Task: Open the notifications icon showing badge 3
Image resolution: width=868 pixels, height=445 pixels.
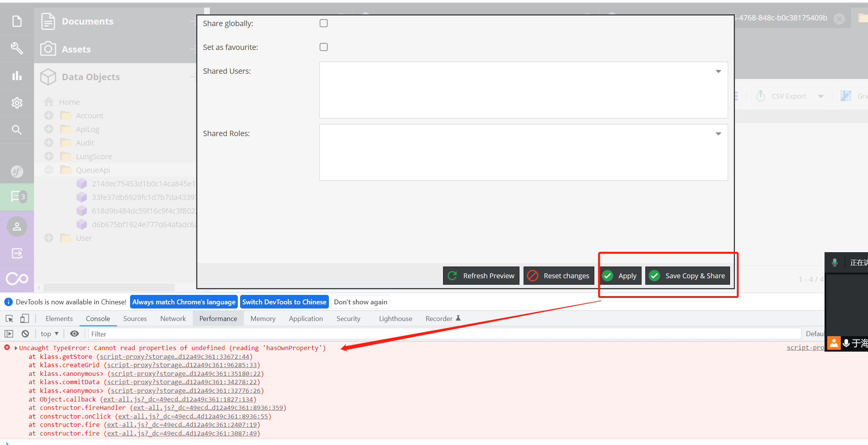Action: point(17,197)
